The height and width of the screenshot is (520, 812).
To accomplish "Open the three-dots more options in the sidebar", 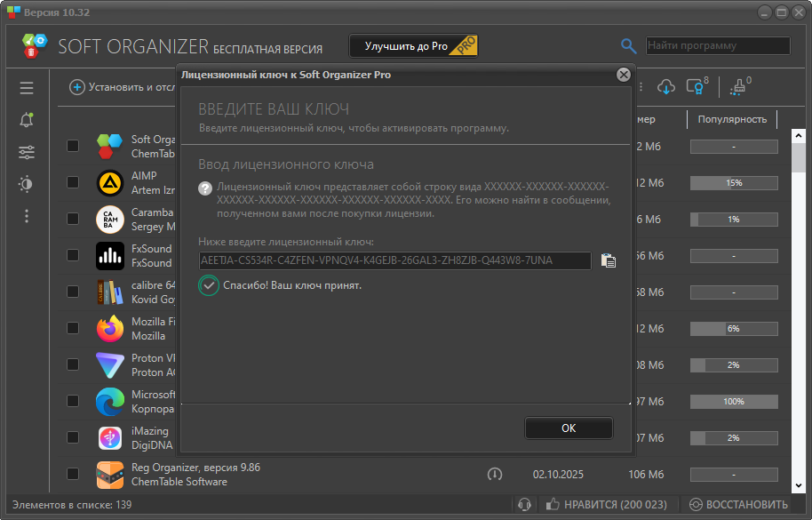I will (27, 216).
